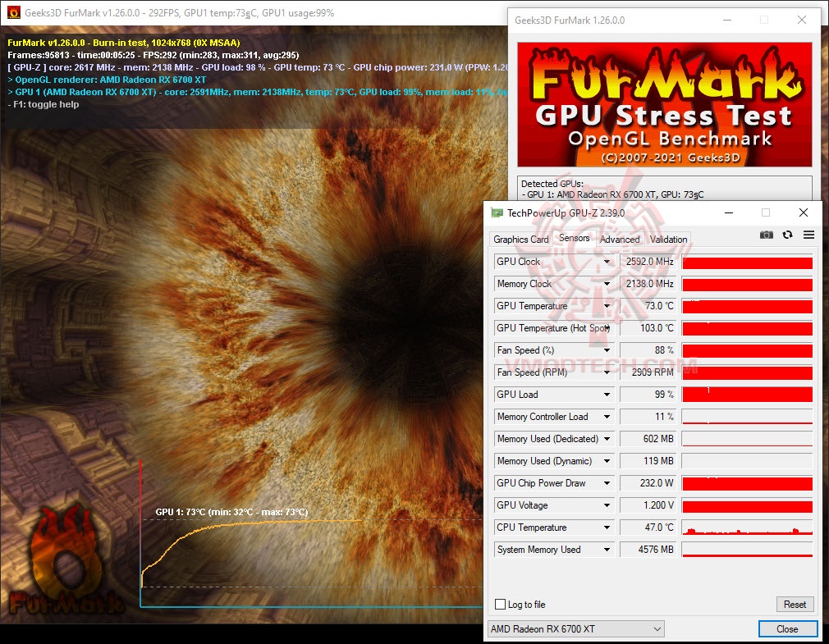Click the Frames and FPS statistics line
The image size is (829, 644).
(153, 55)
